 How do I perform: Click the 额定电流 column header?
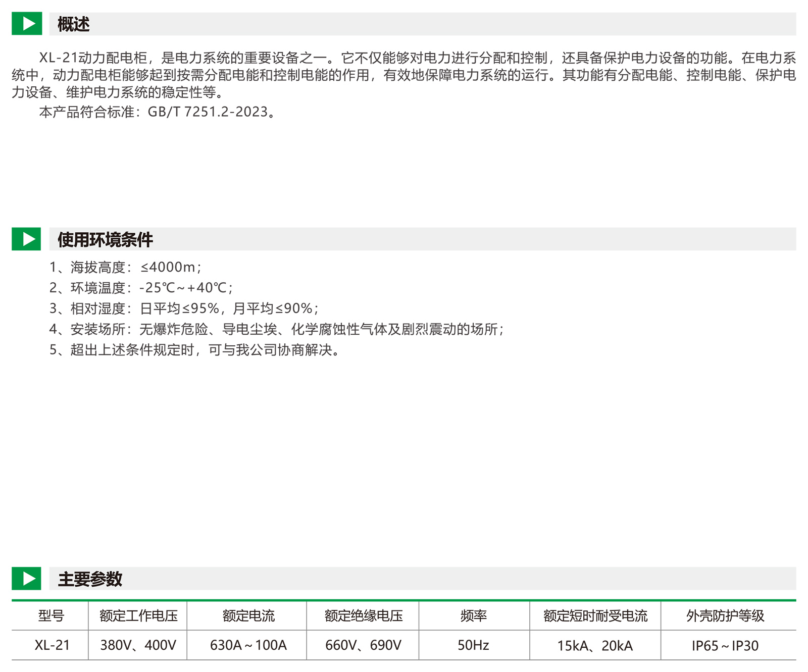pos(248,615)
